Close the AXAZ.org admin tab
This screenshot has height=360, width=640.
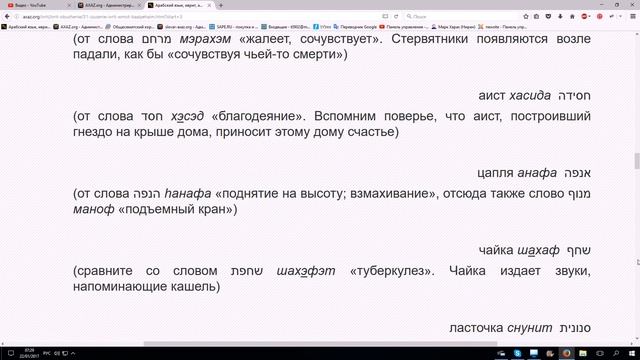(139, 5)
